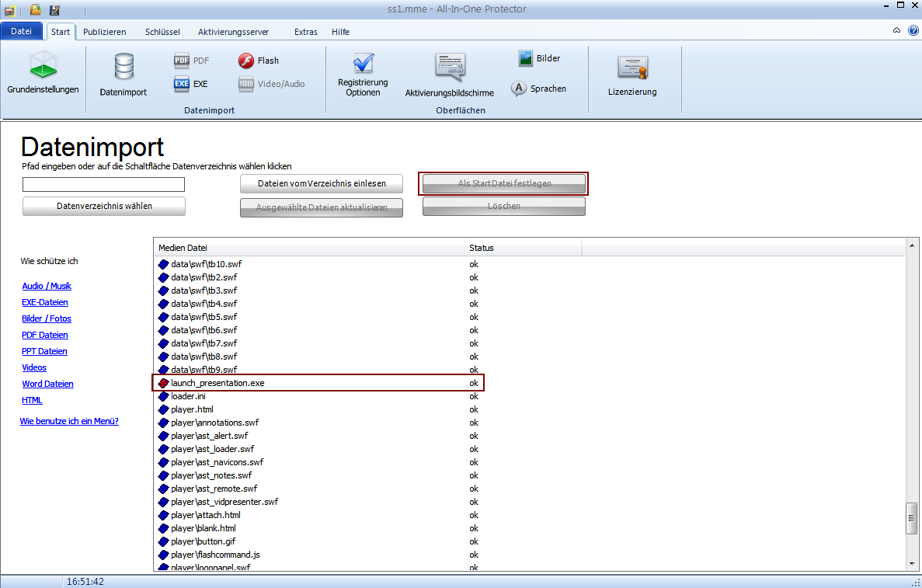Choose the Flash import icon
Screen dimensions: 922x588
[246, 61]
